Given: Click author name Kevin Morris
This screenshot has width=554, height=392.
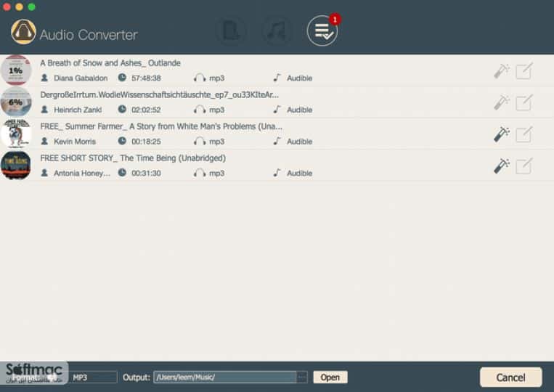Looking at the screenshot, I should (75, 142).
